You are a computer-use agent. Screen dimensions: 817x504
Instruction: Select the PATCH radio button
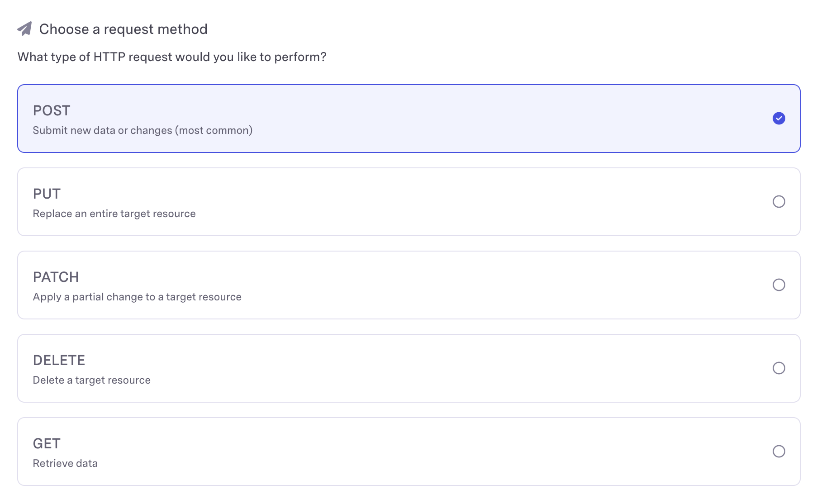point(779,285)
